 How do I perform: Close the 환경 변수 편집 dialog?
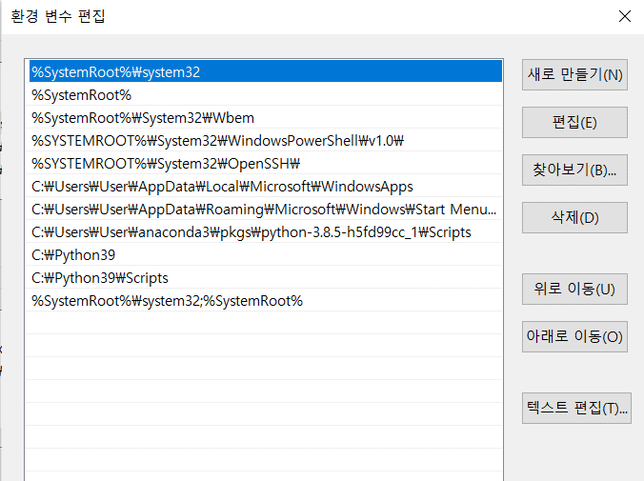tap(625, 16)
